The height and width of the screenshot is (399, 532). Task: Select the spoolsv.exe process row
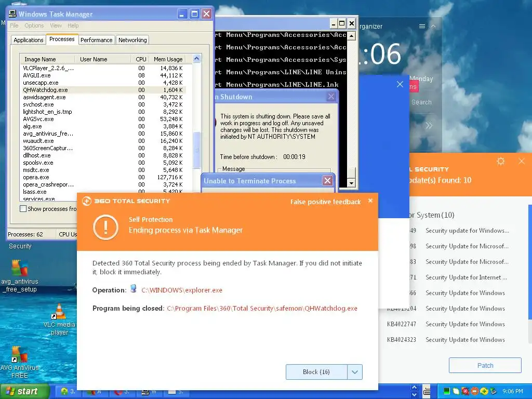pyautogui.click(x=103, y=163)
